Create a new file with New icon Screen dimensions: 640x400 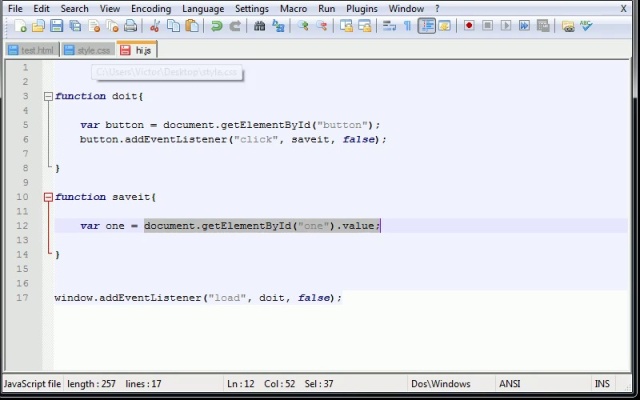pos(20,26)
